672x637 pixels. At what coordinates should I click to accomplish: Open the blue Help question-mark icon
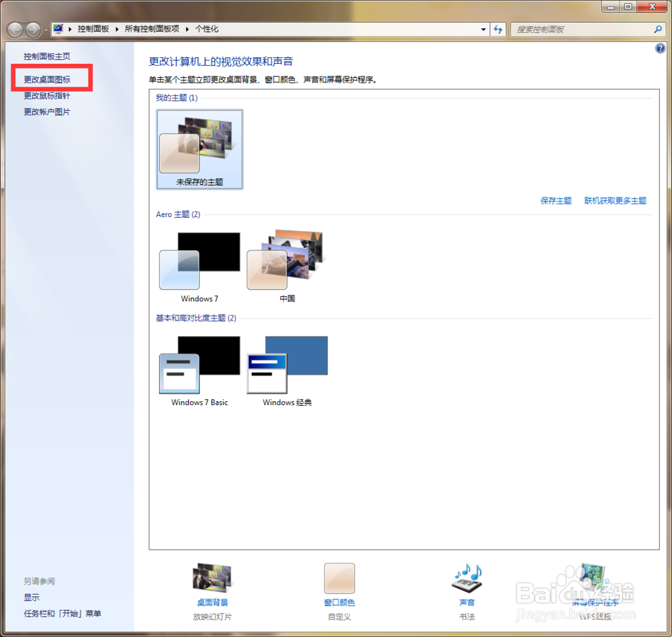click(660, 48)
